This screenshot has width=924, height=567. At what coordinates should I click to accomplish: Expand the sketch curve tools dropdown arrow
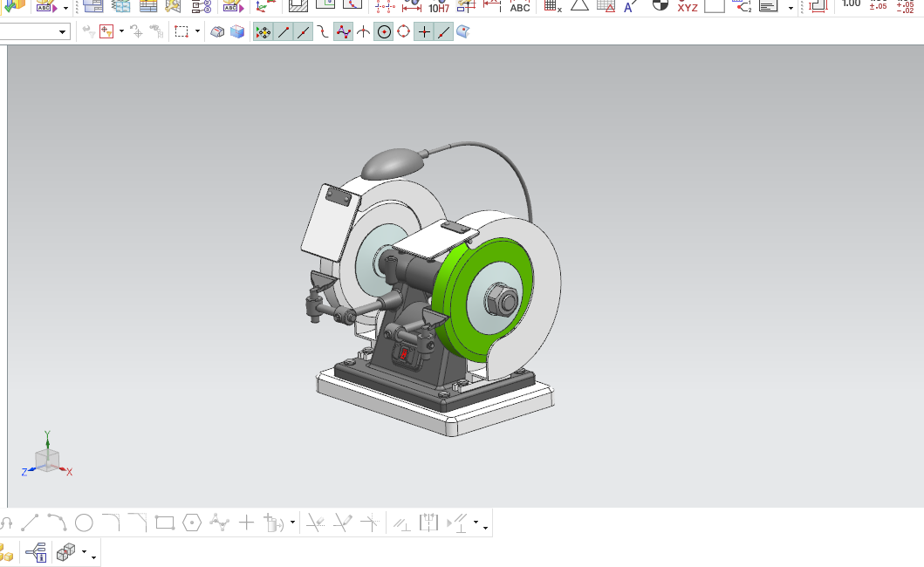point(292,523)
